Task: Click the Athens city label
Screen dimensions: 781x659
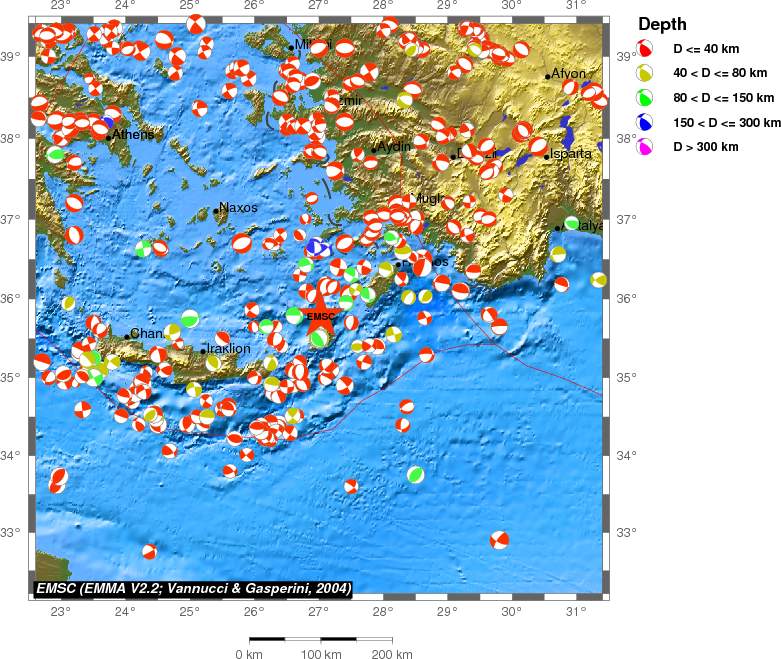Action: (x=132, y=135)
